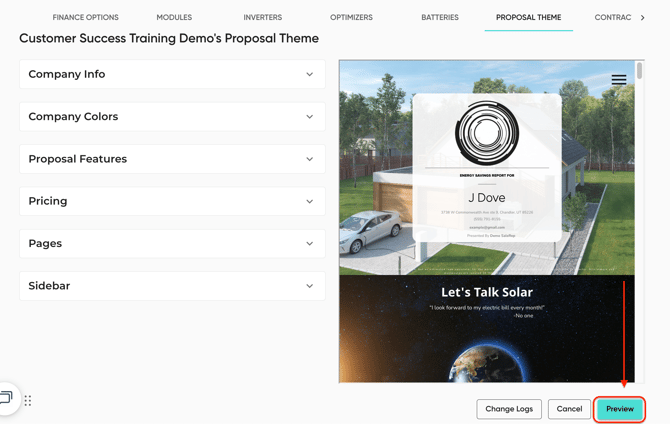Select the Proposal Theme tab
Viewport: 670px width, 424px height.
(x=529, y=18)
